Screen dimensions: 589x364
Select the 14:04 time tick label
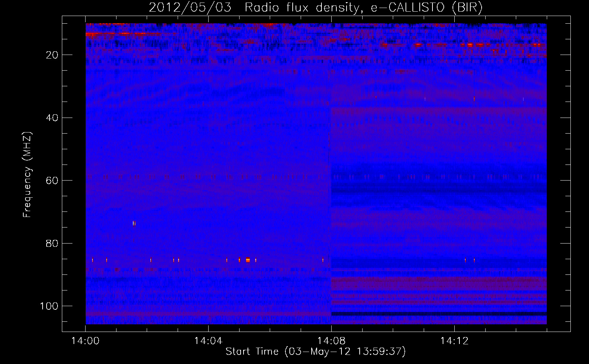point(208,341)
